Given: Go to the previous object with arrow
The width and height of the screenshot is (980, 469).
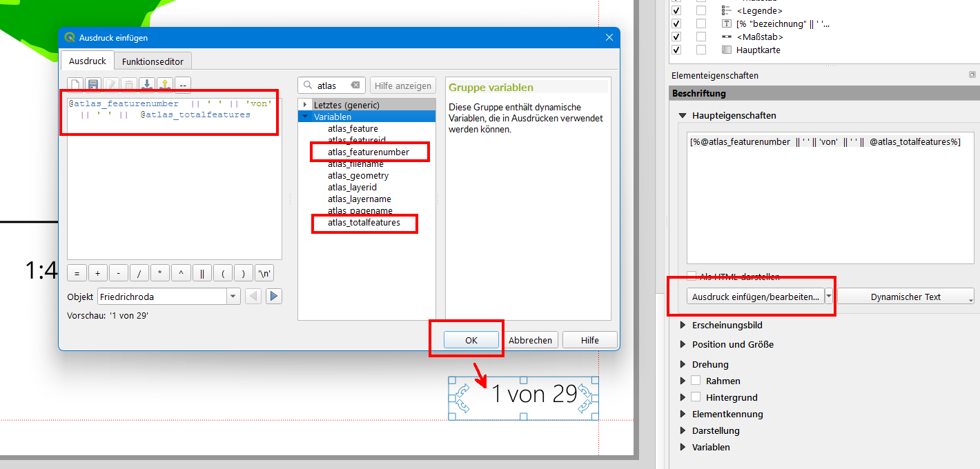Looking at the screenshot, I should coord(253,297).
